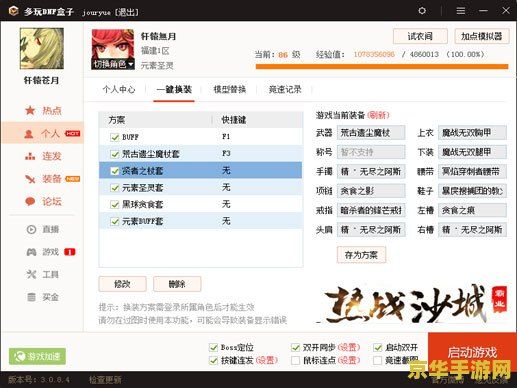517x388 pixels.
Task: Switch to the 一键换装 tab
Action: 174,89
